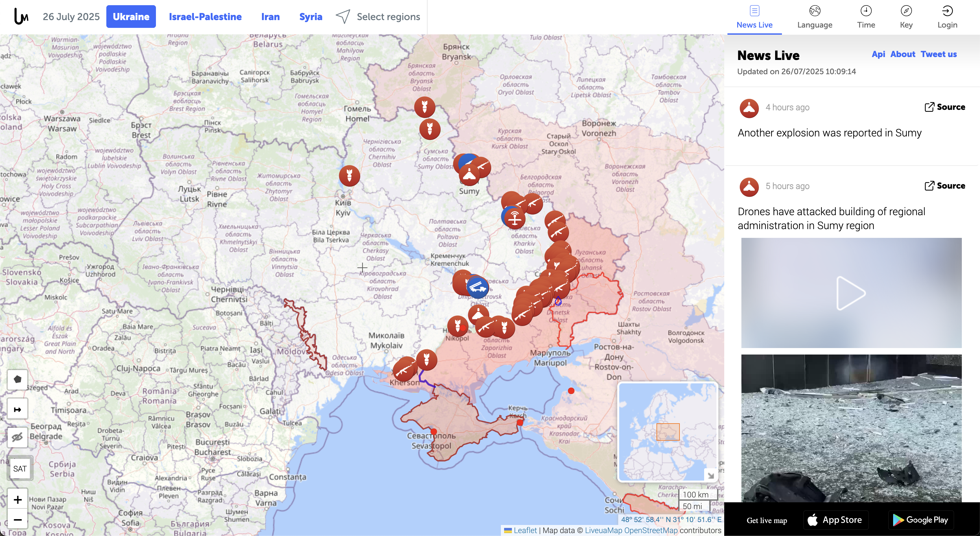Click the bomb marker at Nikopol
Viewport: 980px width, 536px height.
457,326
